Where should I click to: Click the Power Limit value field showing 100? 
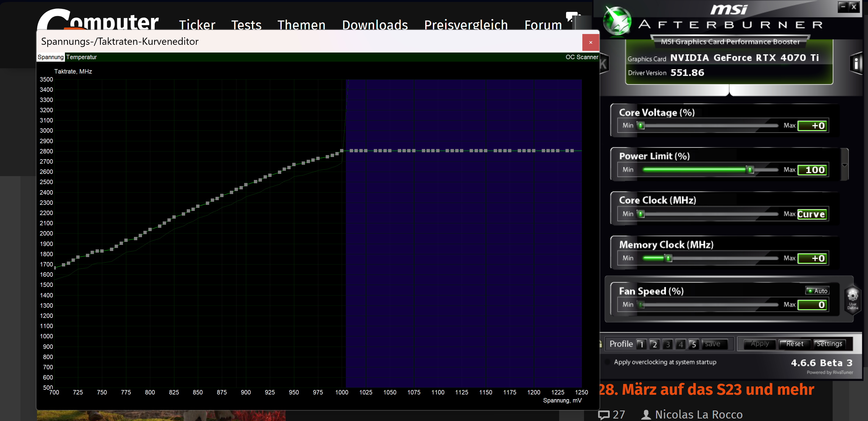(812, 169)
